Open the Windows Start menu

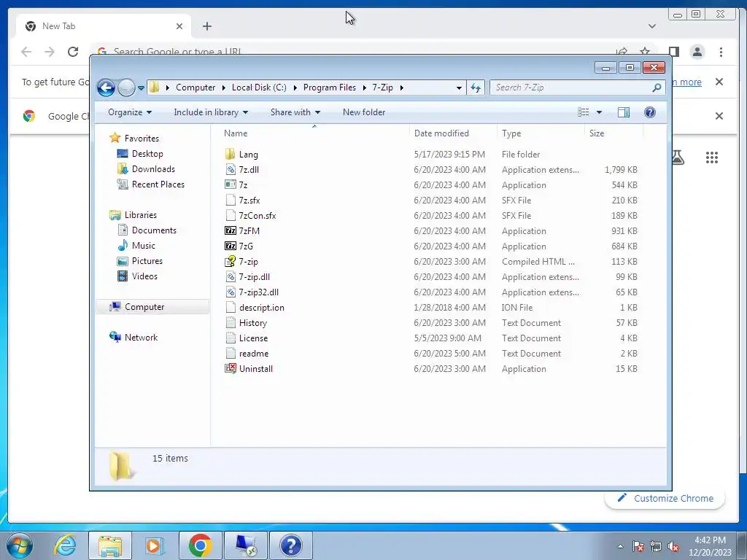click(20, 545)
